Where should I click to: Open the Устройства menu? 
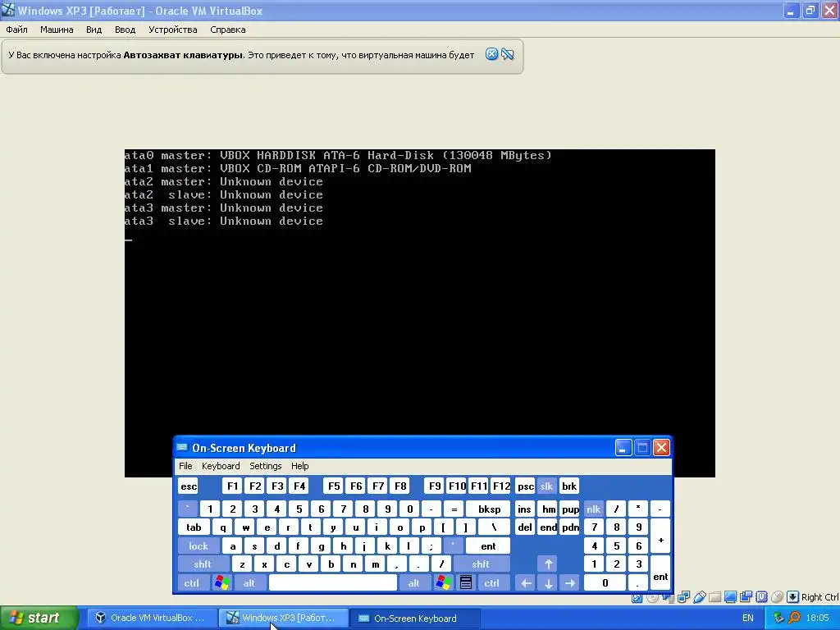[x=172, y=30]
